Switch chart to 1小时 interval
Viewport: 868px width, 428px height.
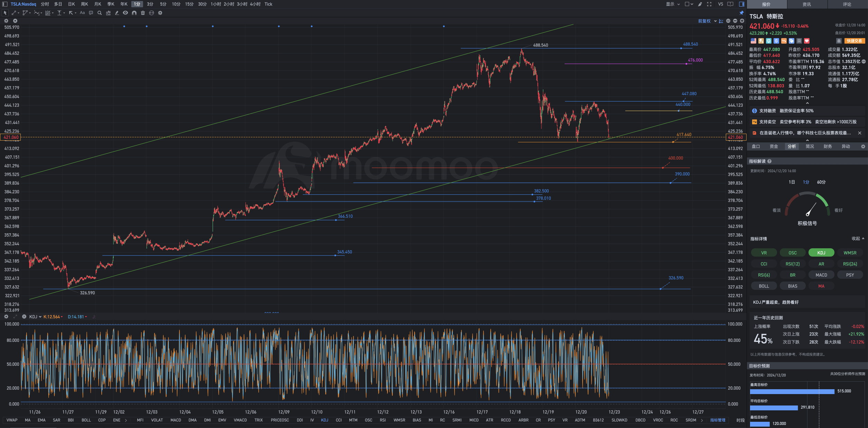pos(216,4)
